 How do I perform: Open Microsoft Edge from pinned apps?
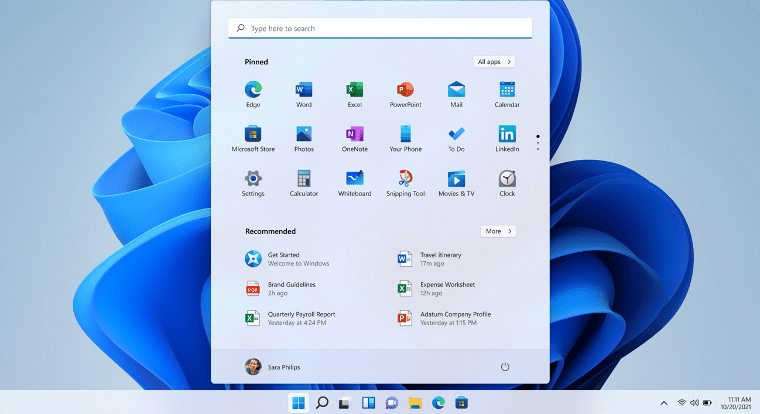[253, 91]
